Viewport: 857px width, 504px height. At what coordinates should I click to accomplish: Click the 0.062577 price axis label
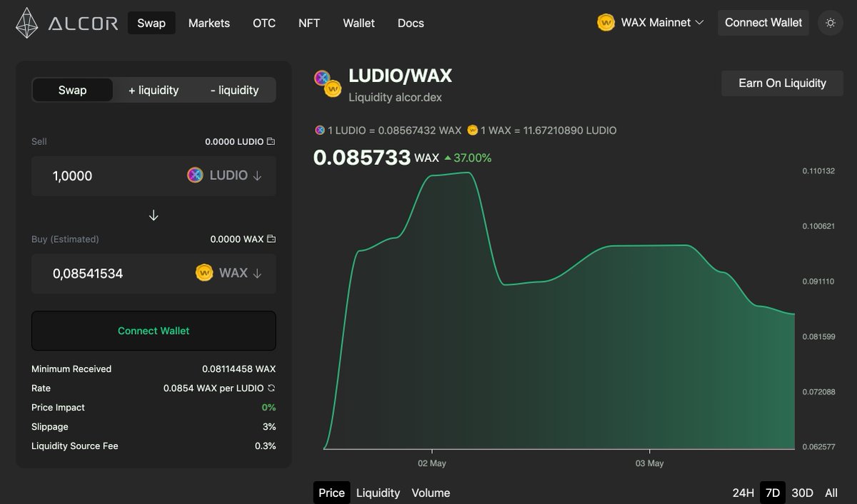(x=818, y=447)
